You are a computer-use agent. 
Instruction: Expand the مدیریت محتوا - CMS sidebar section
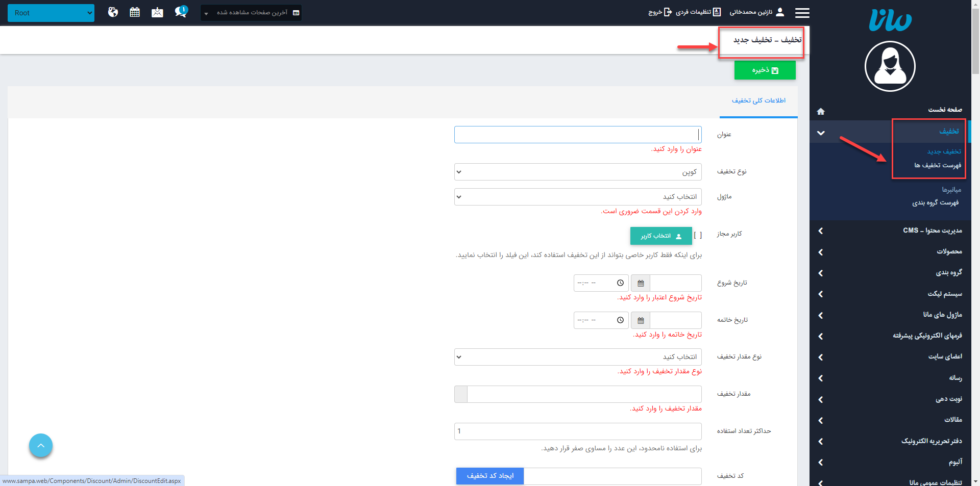890,231
